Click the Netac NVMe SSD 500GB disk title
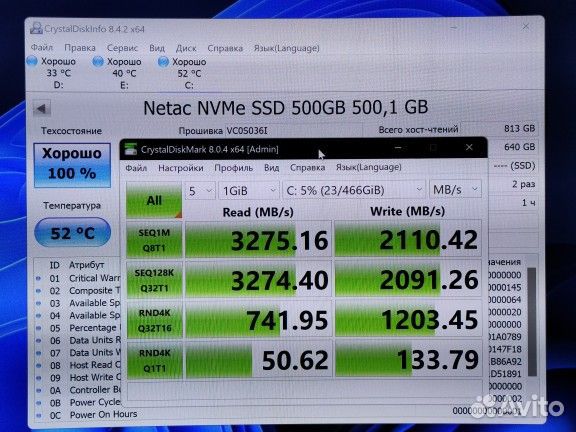The width and height of the screenshot is (576, 432). (x=286, y=108)
